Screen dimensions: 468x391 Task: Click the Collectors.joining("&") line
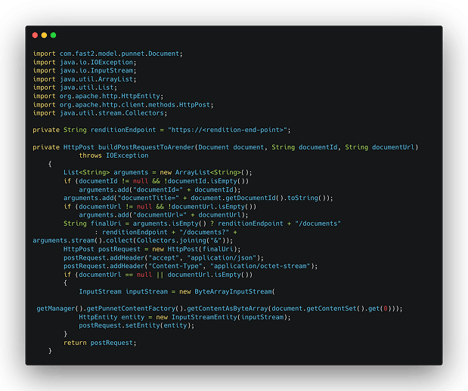[133, 241]
